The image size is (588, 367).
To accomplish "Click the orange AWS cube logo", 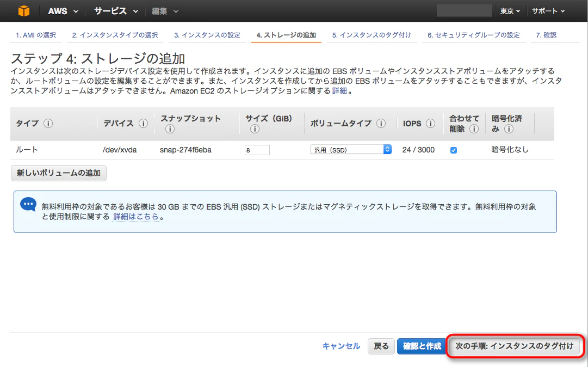I will (x=23, y=11).
